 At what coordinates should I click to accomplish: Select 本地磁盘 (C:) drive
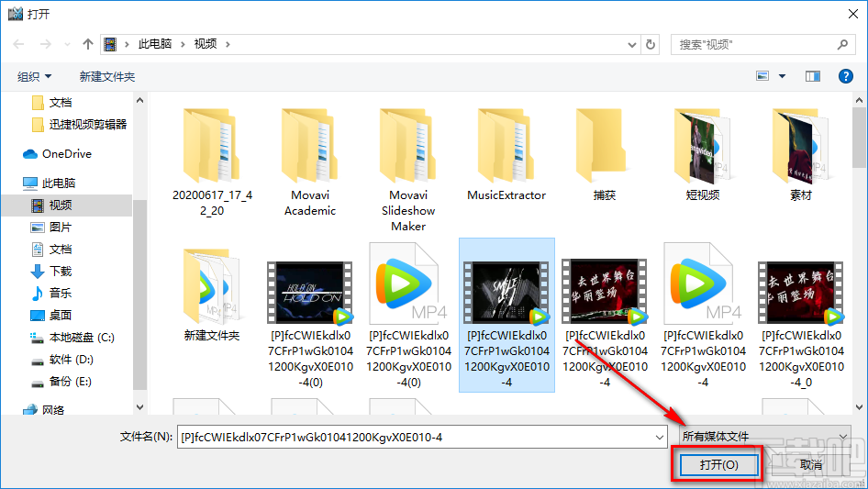(72, 338)
